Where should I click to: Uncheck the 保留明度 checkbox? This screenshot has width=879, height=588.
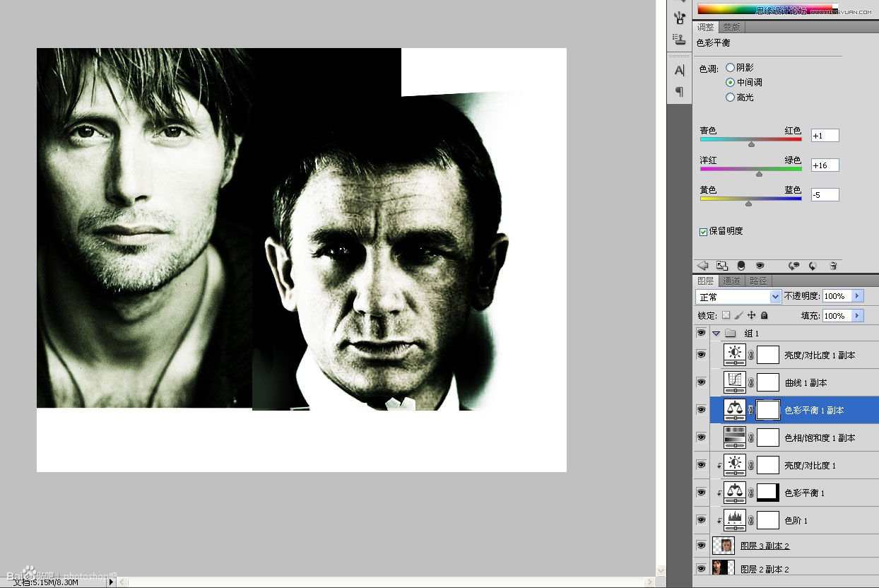tap(703, 232)
